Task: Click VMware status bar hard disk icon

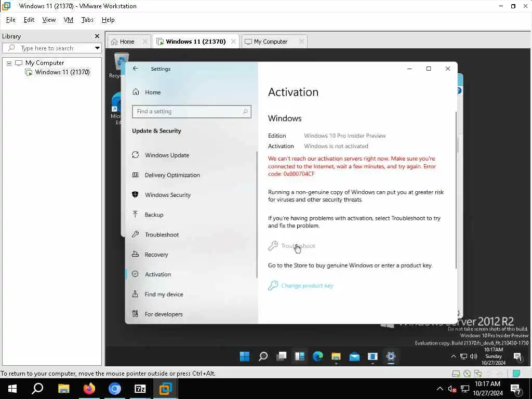Action: tap(456, 374)
